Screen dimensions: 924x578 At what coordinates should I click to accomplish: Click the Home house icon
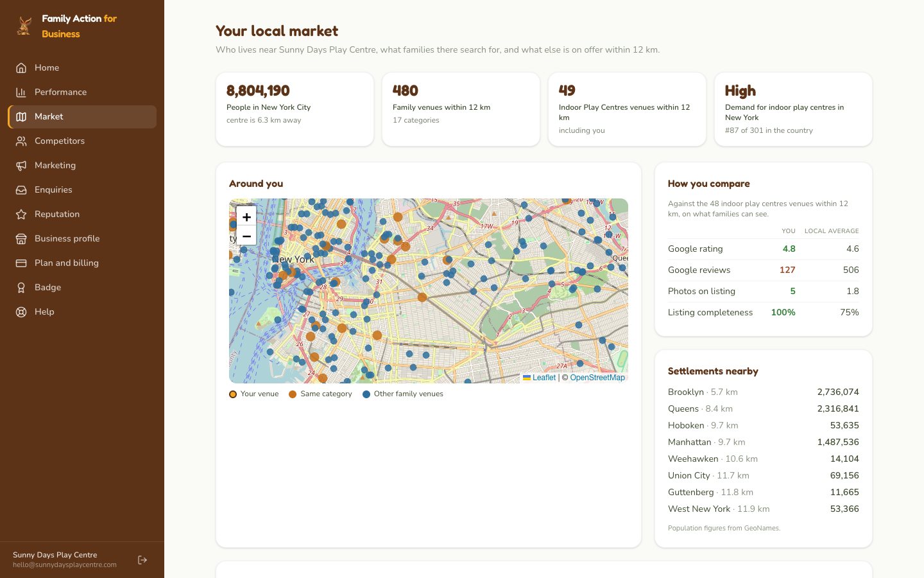[x=21, y=67]
